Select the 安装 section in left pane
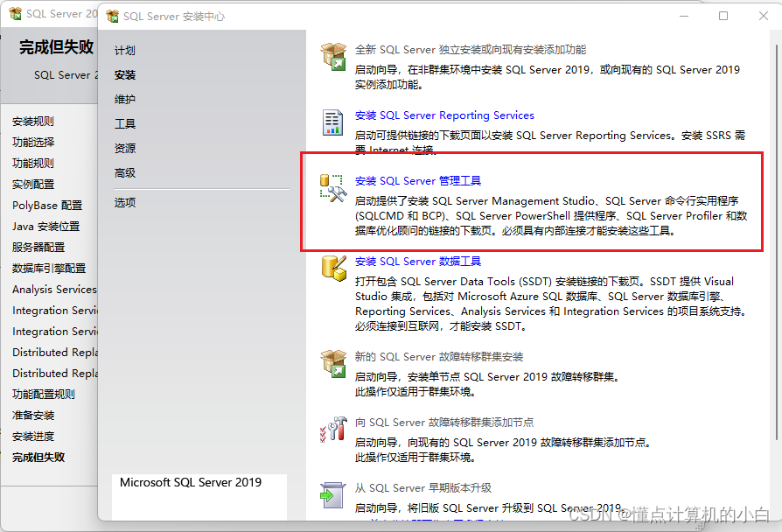Screen dimensions: 782x532 [125, 75]
